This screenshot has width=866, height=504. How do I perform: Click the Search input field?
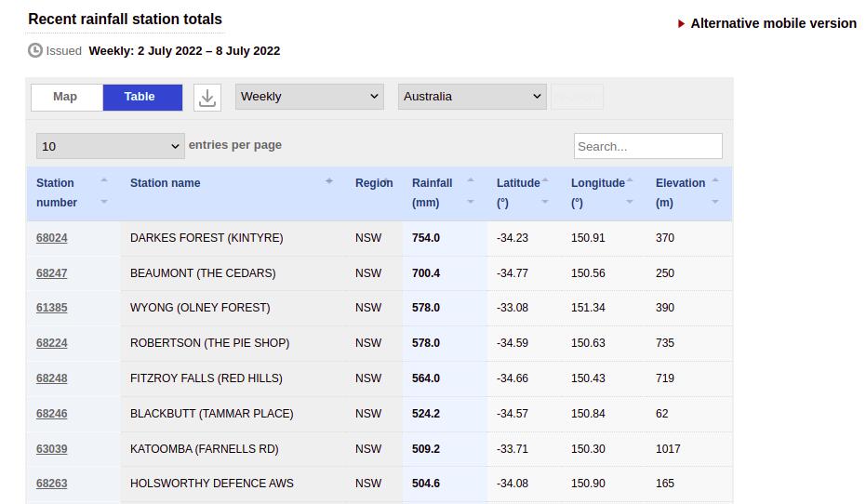coord(647,146)
